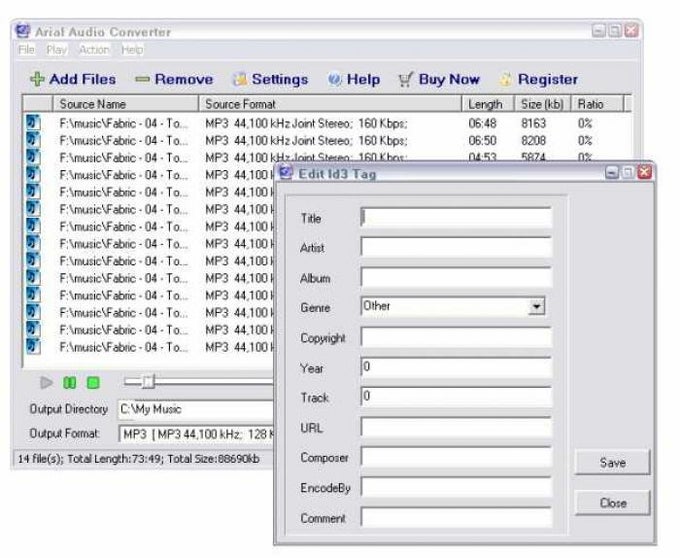Open the Play menu
Viewport: 680px width, 558px height.
click(57, 50)
